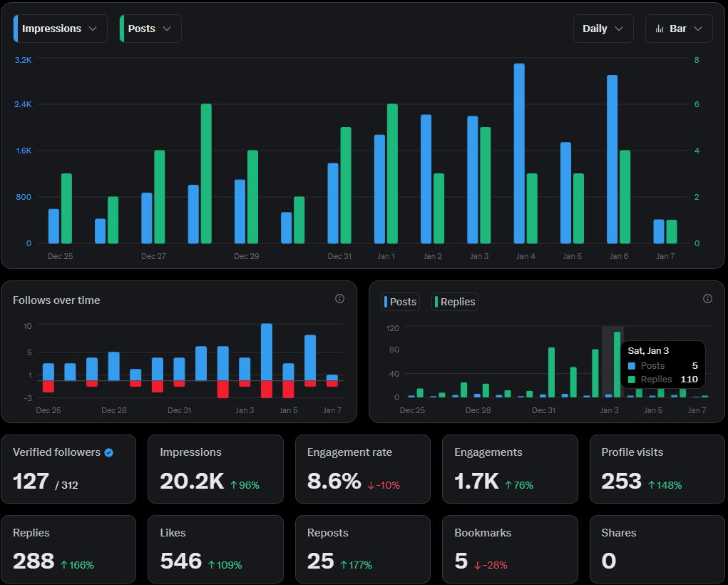Viewport: 728px width, 585px height.
Task: Click the info icon on the Posts and Replies chart
Action: pos(707,298)
